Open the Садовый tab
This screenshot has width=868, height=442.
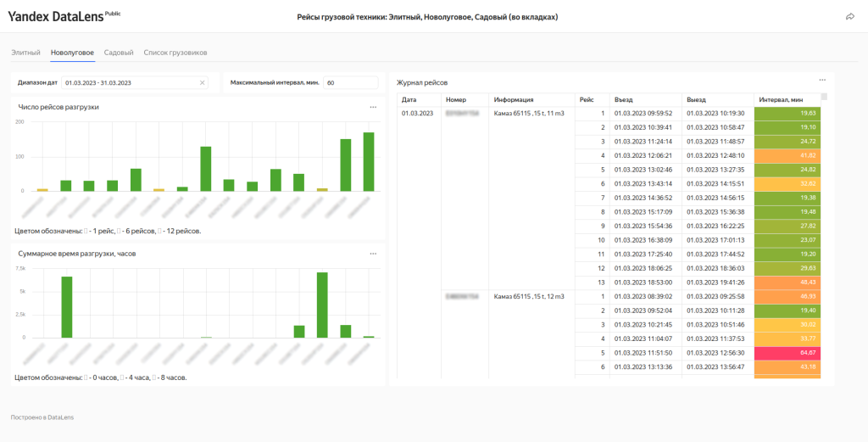119,53
